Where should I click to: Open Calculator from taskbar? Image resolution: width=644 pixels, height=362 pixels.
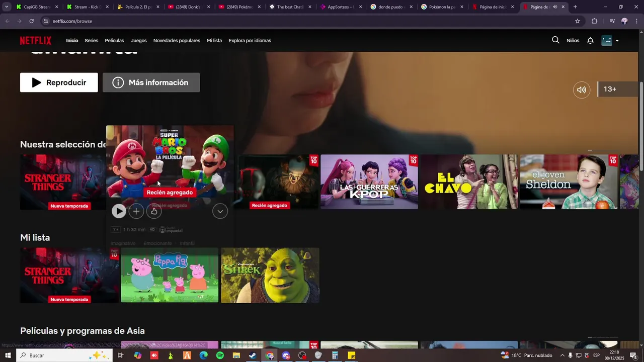point(335,355)
